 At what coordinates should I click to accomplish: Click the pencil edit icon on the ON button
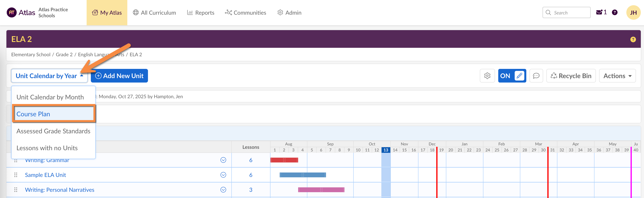point(519,76)
